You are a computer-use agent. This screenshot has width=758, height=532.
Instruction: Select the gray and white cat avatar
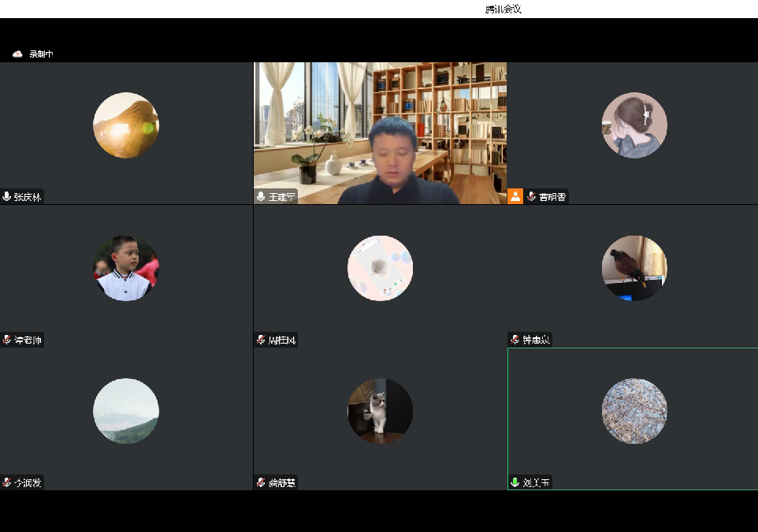pyautogui.click(x=380, y=411)
